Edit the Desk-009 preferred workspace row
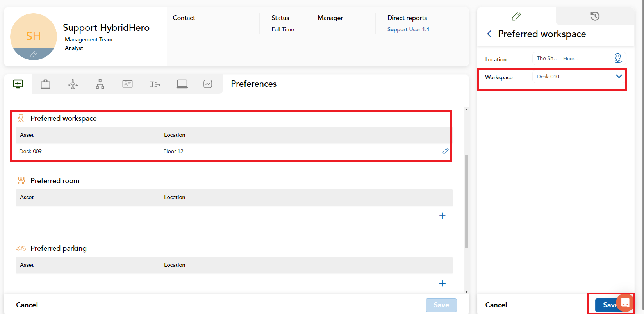The height and width of the screenshot is (314, 644). (x=445, y=151)
